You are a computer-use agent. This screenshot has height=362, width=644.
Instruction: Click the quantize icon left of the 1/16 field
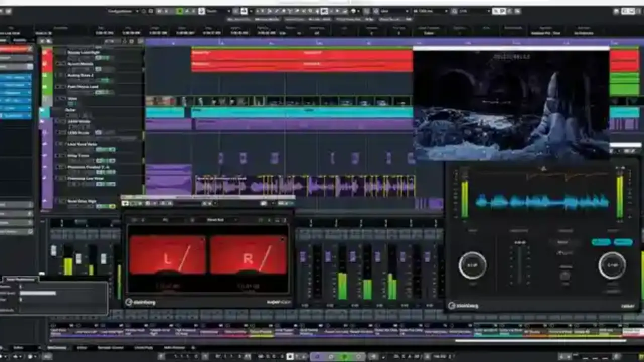[x=454, y=11]
